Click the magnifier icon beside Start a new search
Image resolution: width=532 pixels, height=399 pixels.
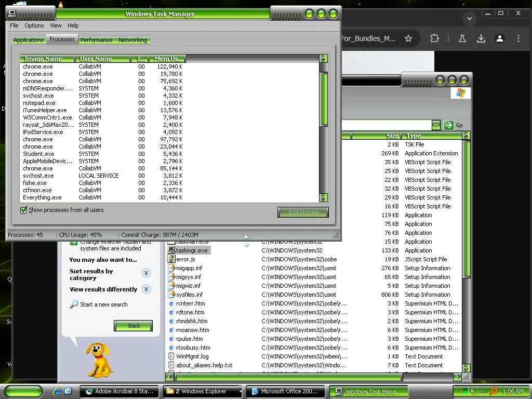(73, 304)
